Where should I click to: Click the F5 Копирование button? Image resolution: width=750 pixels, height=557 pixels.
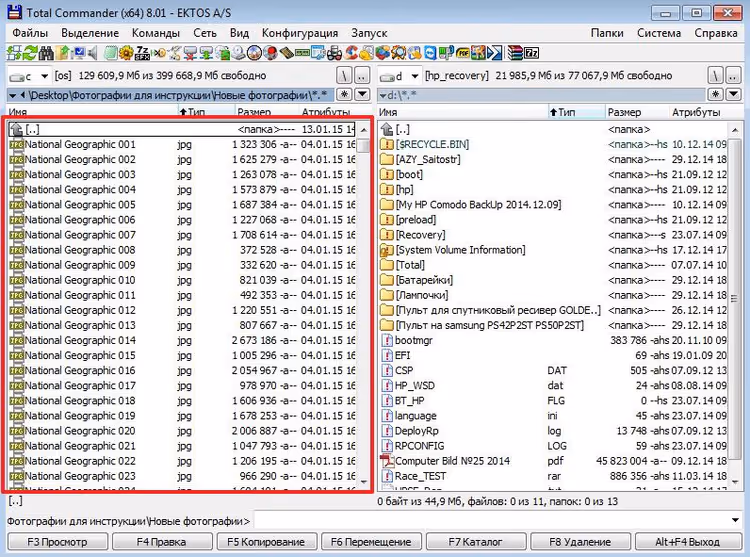266,542
